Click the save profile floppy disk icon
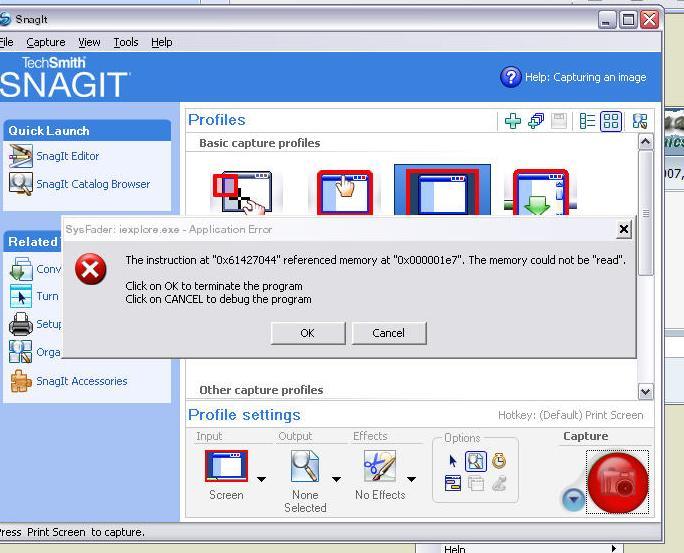This screenshot has width=684, height=553. (x=559, y=121)
